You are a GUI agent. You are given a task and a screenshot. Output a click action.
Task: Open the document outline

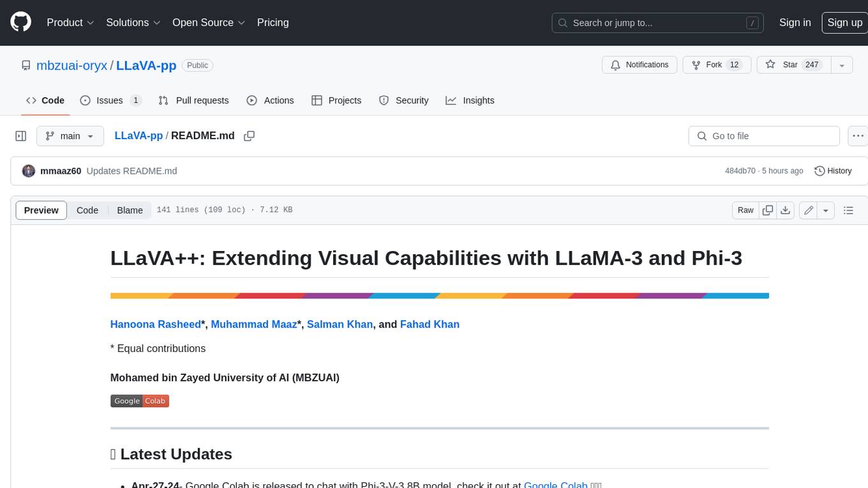coord(848,210)
